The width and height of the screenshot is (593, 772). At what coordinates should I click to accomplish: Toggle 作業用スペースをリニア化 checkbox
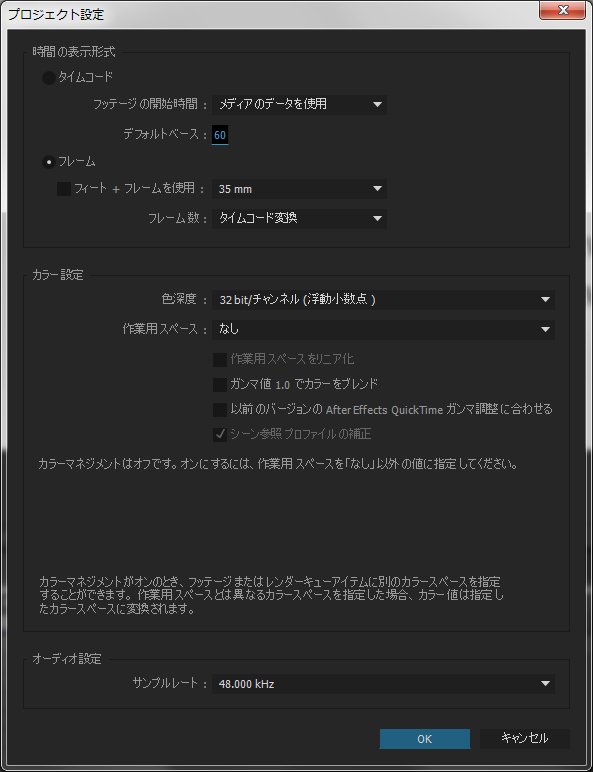pos(220,359)
